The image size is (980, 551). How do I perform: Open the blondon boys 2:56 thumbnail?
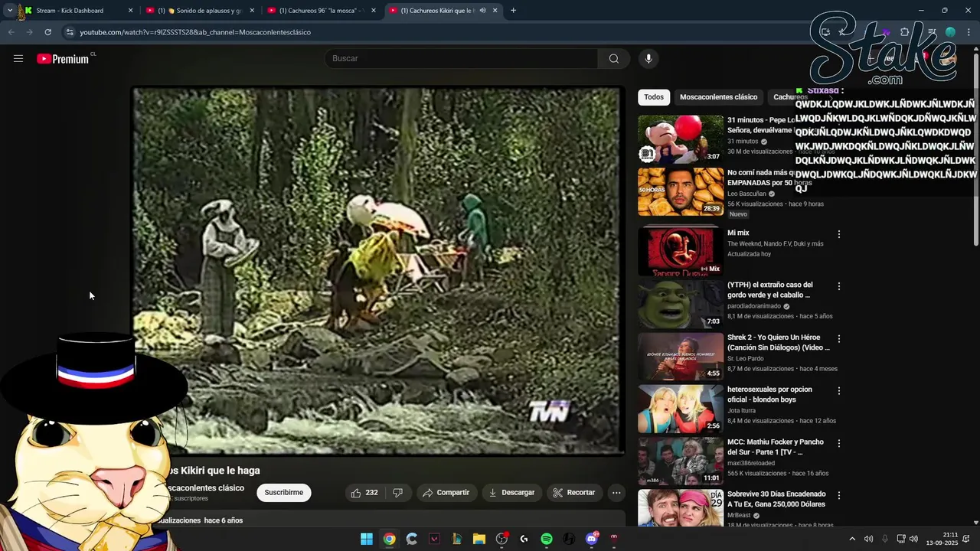681,409
